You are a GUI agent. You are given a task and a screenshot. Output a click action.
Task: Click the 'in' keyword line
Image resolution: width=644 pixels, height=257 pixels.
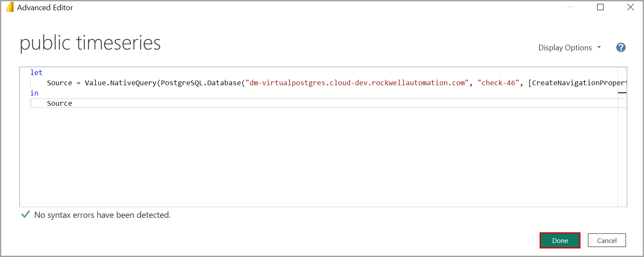click(34, 93)
